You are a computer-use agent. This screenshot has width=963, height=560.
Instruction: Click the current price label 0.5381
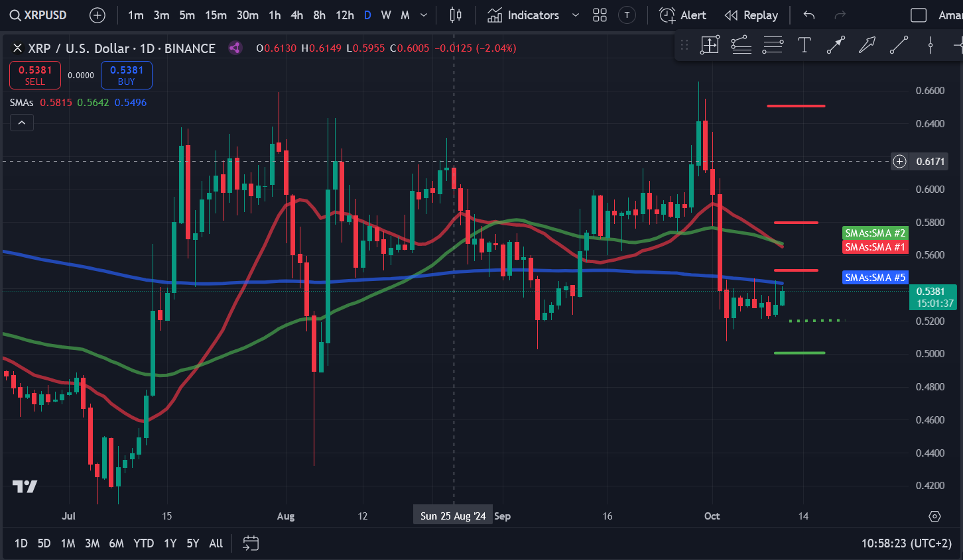click(x=932, y=297)
